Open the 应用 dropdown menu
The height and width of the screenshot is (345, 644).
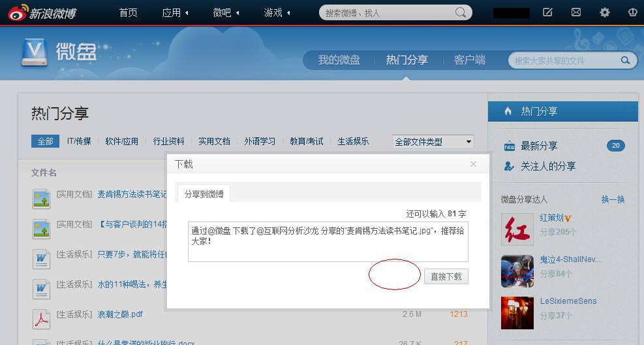click(175, 13)
